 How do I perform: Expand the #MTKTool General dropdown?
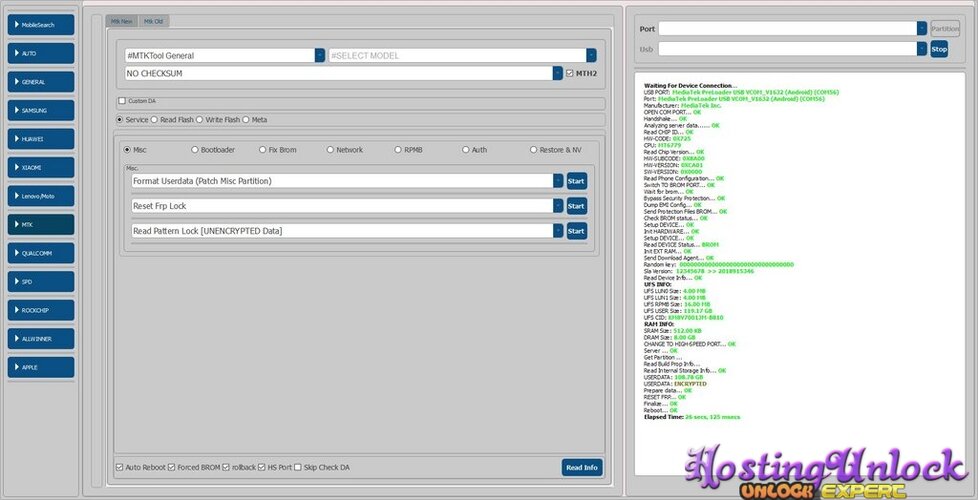click(319, 55)
